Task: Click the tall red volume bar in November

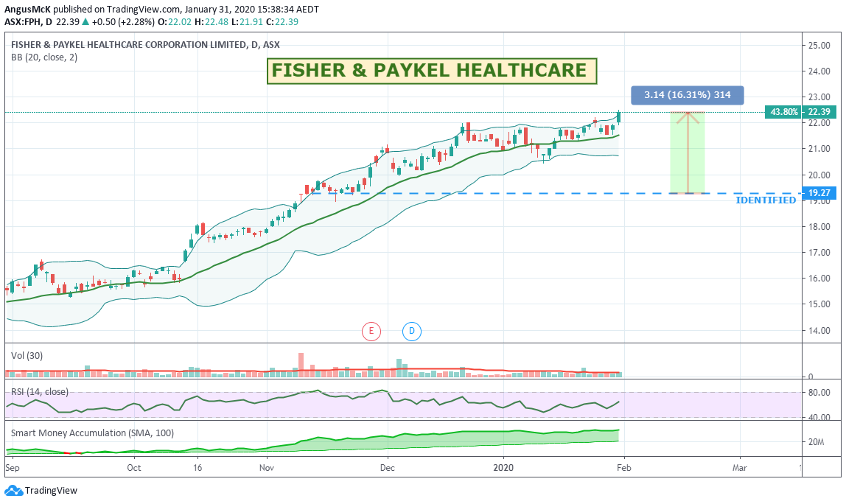Action: click(301, 365)
